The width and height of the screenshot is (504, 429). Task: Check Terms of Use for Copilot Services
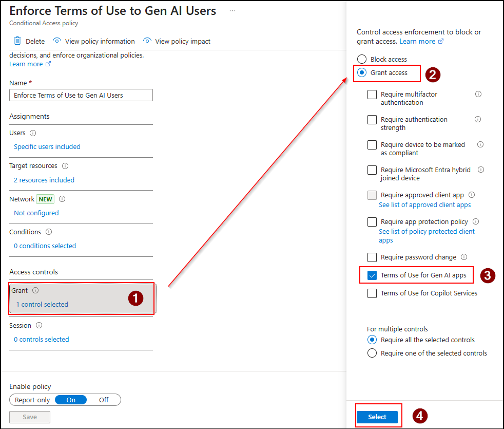(x=372, y=293)
